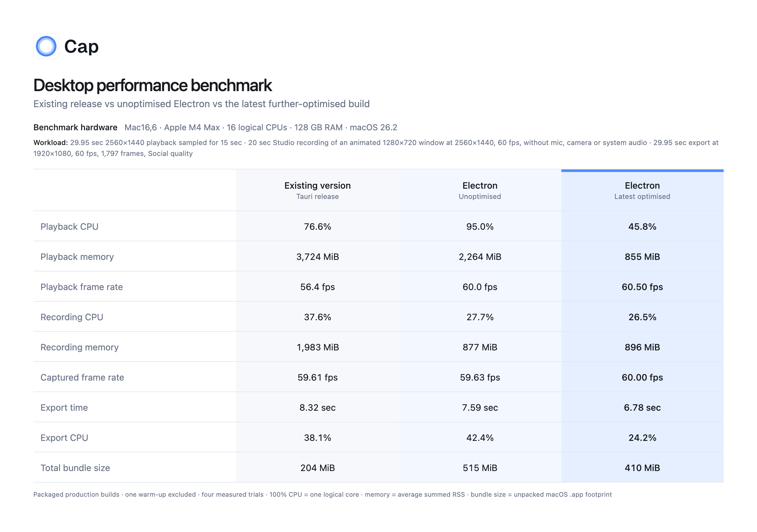Click the "6.78 sec" Export time value
757x532 pixels.
tap(642, 408)
